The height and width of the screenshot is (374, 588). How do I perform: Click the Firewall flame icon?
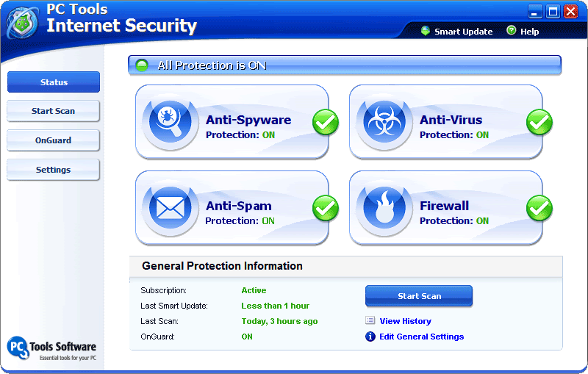[x=384, y=208]
